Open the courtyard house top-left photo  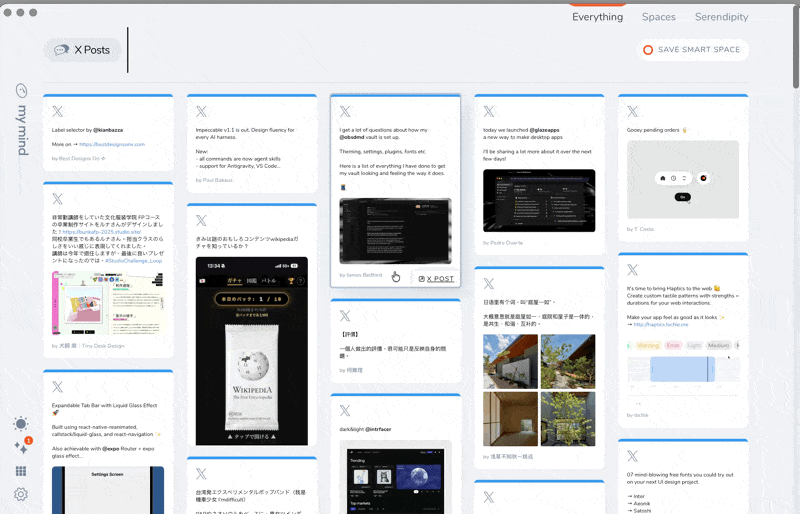click(510, 361)
